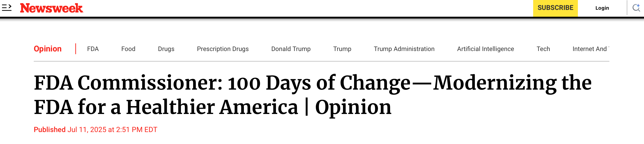Open the Donald Trump topic
Screen dimensions: 644x144
pos(291,49)
